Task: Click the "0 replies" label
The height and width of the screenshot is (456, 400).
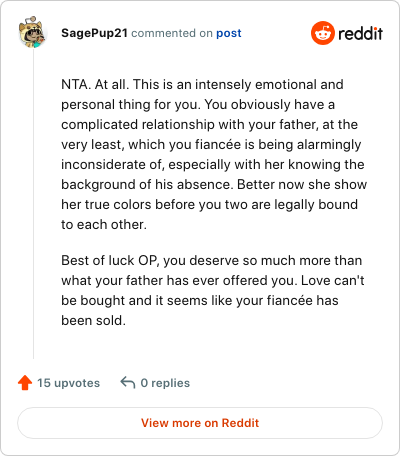Action: pyautogui.click(x=165, y=383)
